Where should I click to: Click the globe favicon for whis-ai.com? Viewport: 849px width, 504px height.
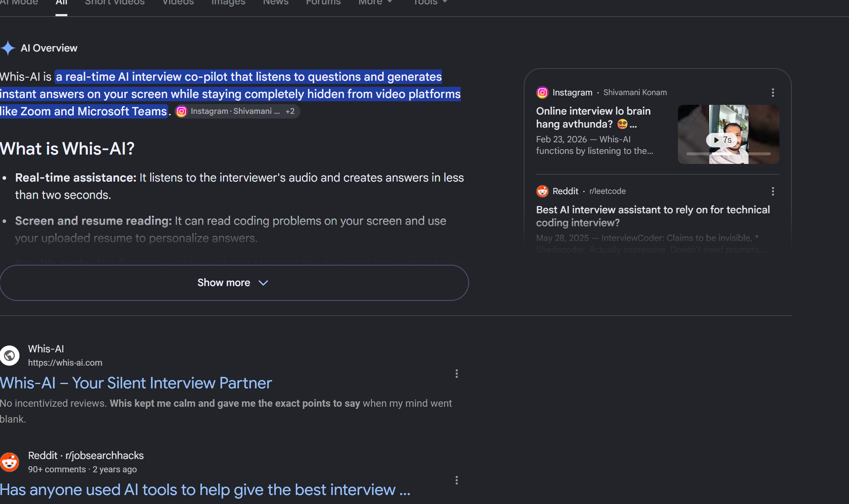(10, 356)
